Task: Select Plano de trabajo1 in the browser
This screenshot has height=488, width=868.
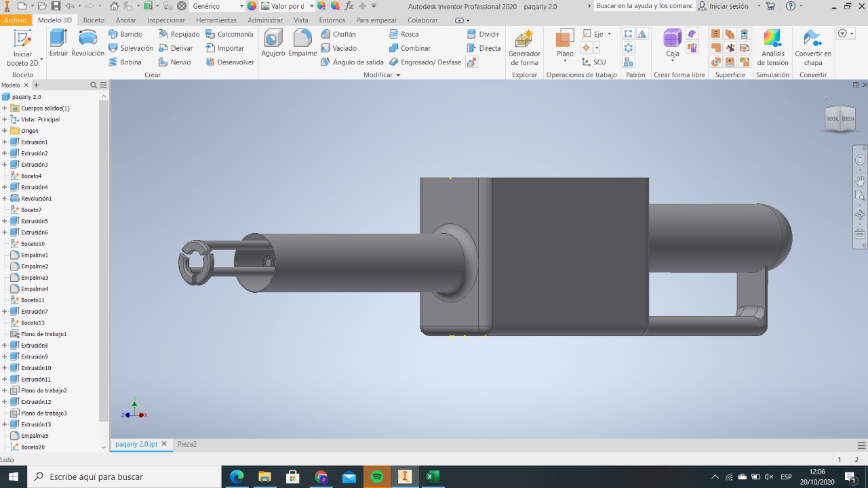Action: [x=38, y=334]
